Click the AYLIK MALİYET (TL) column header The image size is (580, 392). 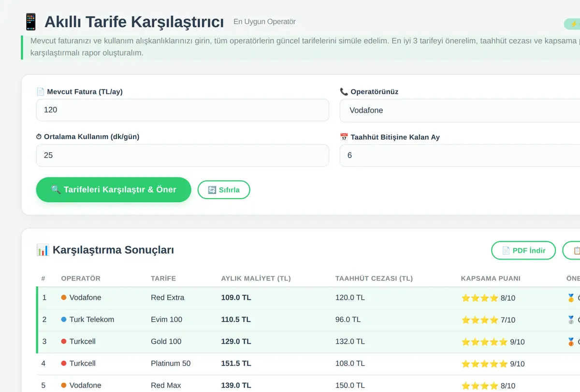point(256,278)
